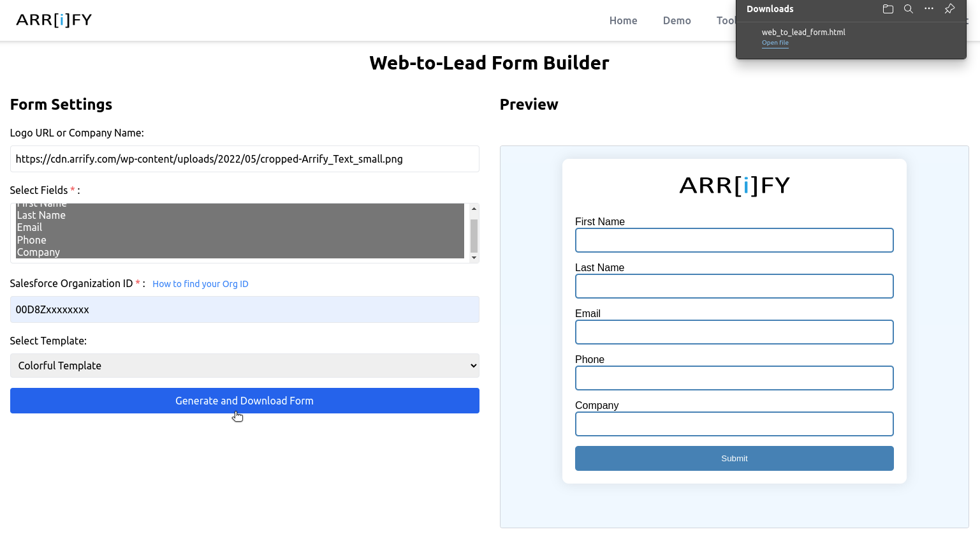Viewport: 980px width, 541px height.
Task: Open the Demo page from the navbar
Action: [x=676, y=20]
